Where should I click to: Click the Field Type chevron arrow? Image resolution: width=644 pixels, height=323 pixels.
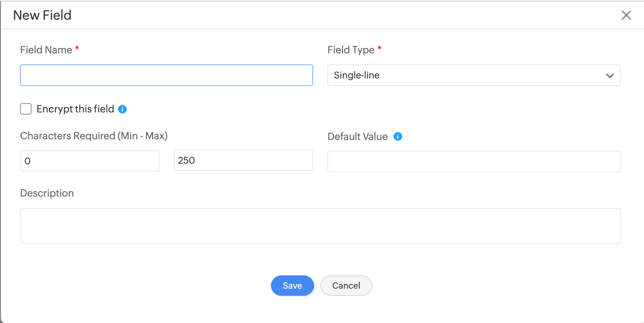610,76
